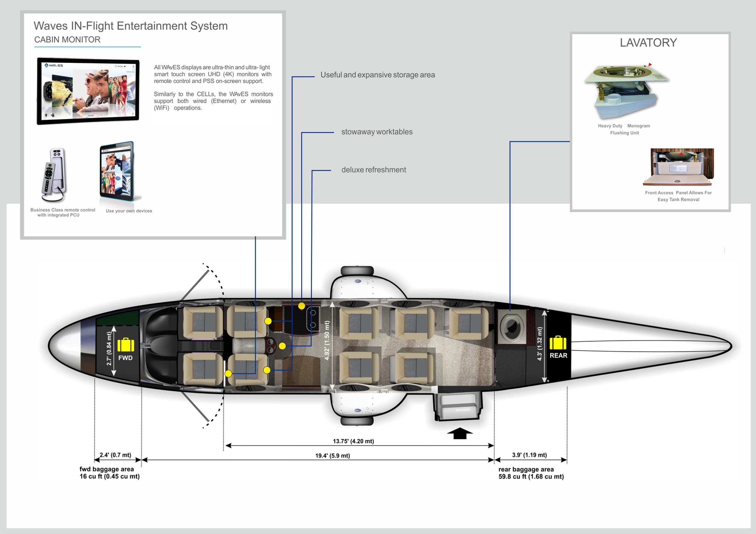Click the Front Access Panel lavatory image

point(679,167)
